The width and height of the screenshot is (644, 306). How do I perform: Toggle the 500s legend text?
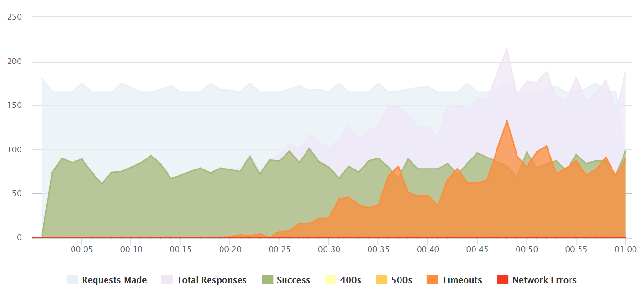pyautogui.click(x=401, y=280)
